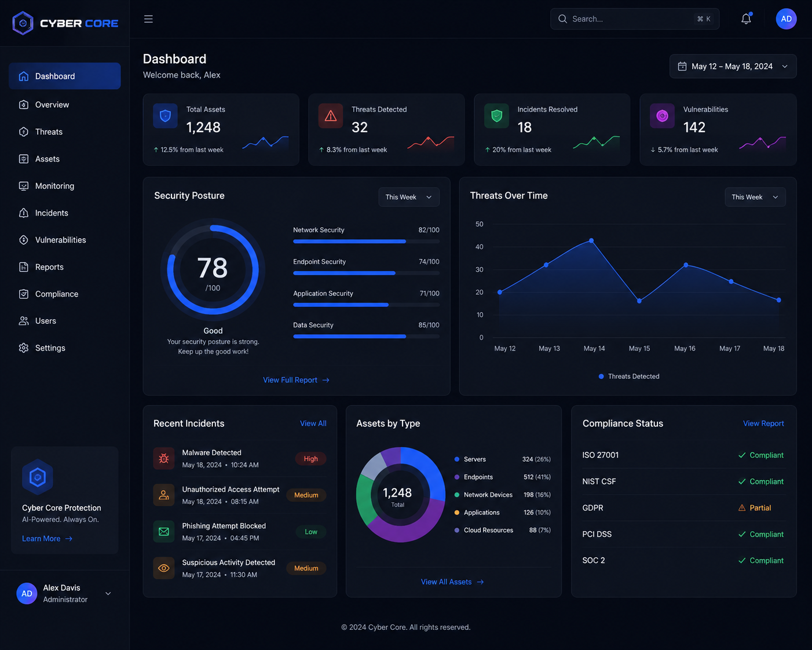Viewport: 812px width, 650px height.
Task: Click the calendar icon in date range
Action: [x=682, y=66]
